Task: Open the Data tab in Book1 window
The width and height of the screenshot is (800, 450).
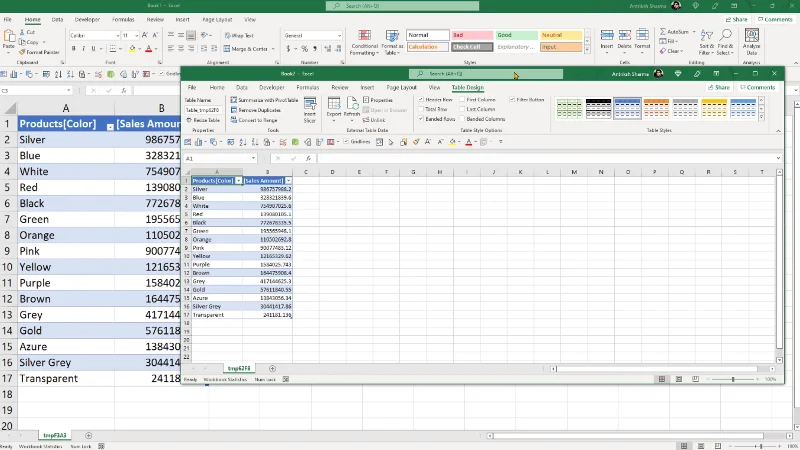Action: pyautogui.click(x=57, y=19)
